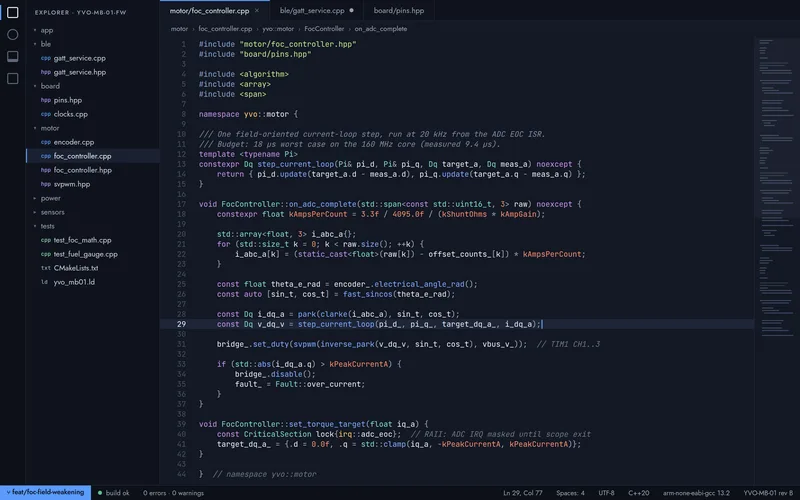The height and width of the screenshot is (500, 800).
Task: Click the Ln 29, Col 77 cursor position
Action: (522, 493)
